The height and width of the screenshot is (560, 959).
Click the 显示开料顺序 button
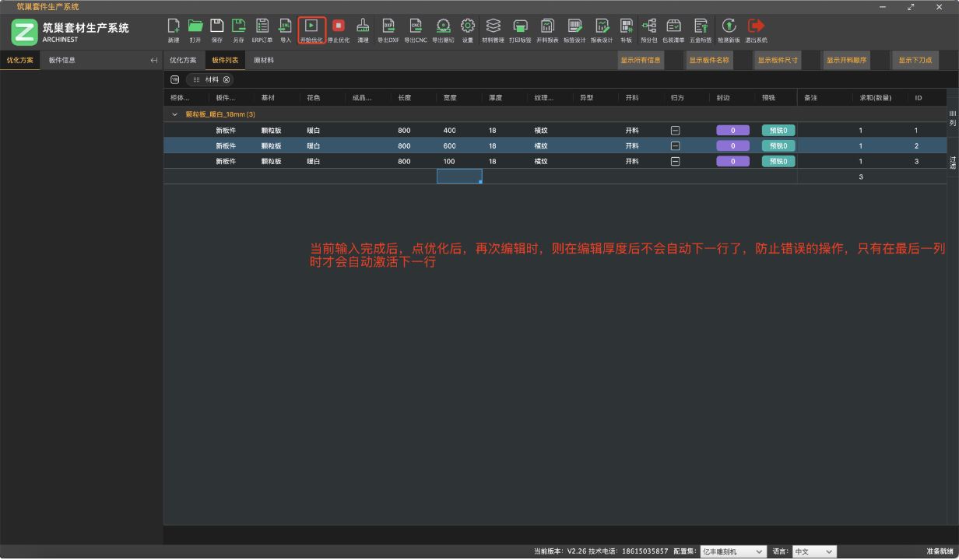[x=846, y=60]
